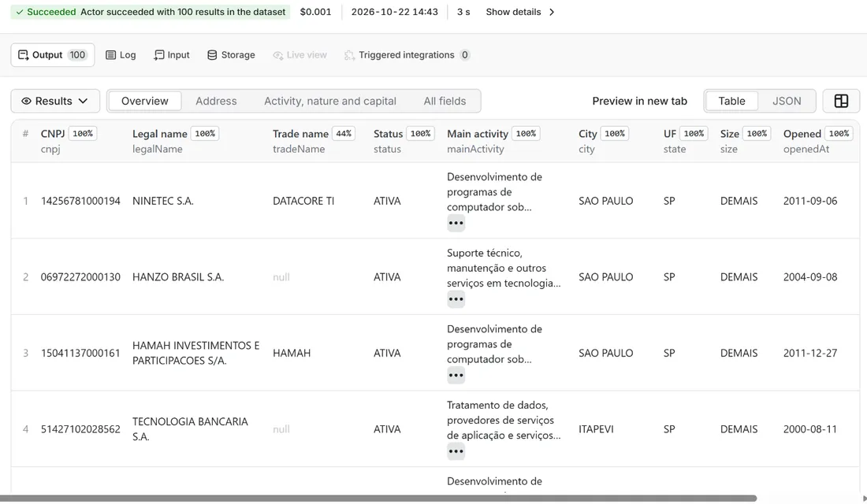
Task: Click the CNPJ cell 15041137000161
Action: 80,353
